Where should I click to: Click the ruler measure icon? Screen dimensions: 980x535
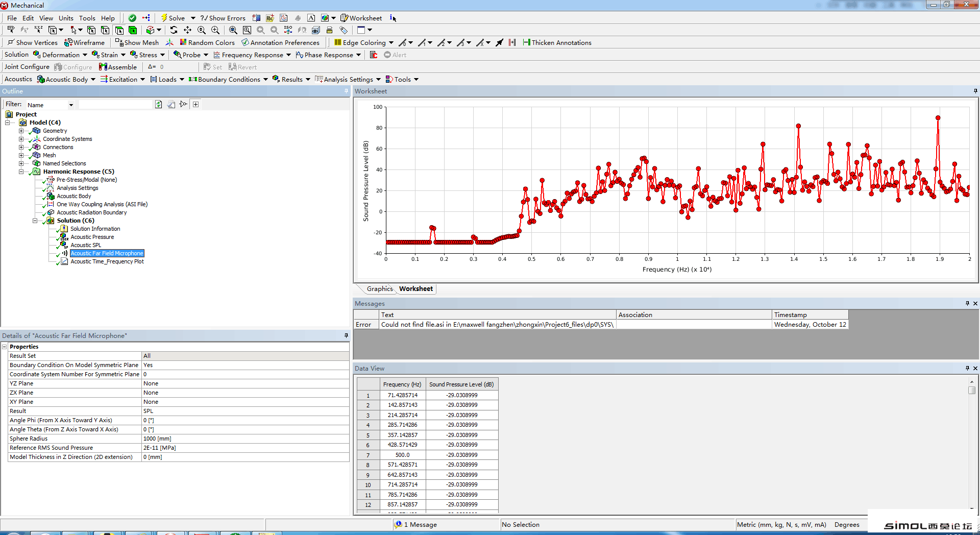pos(330,30)
